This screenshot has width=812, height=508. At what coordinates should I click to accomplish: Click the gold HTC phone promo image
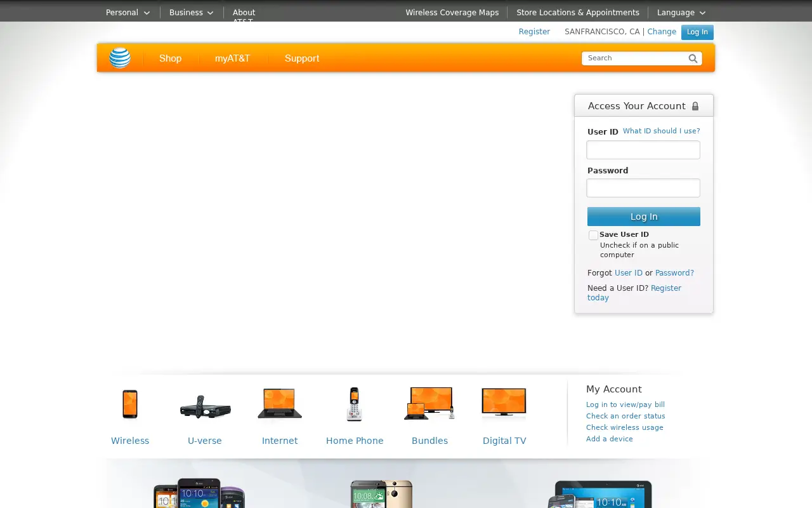[381, 494]
